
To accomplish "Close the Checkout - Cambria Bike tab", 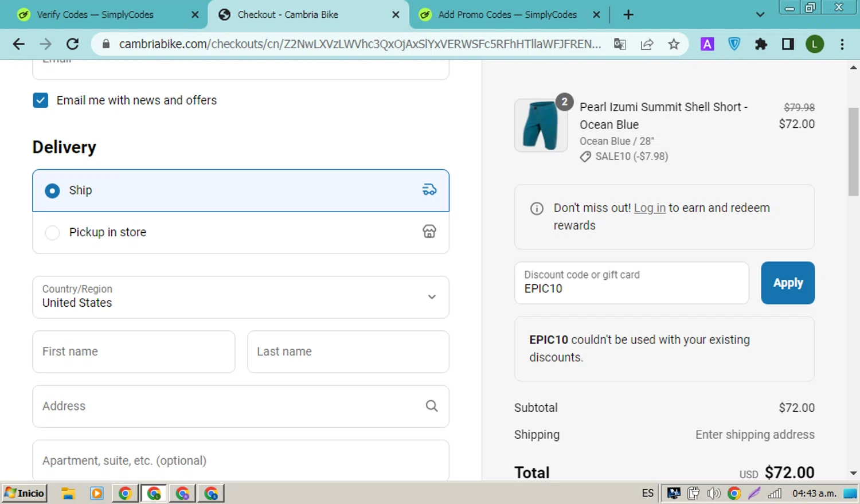I will [396, 14].
